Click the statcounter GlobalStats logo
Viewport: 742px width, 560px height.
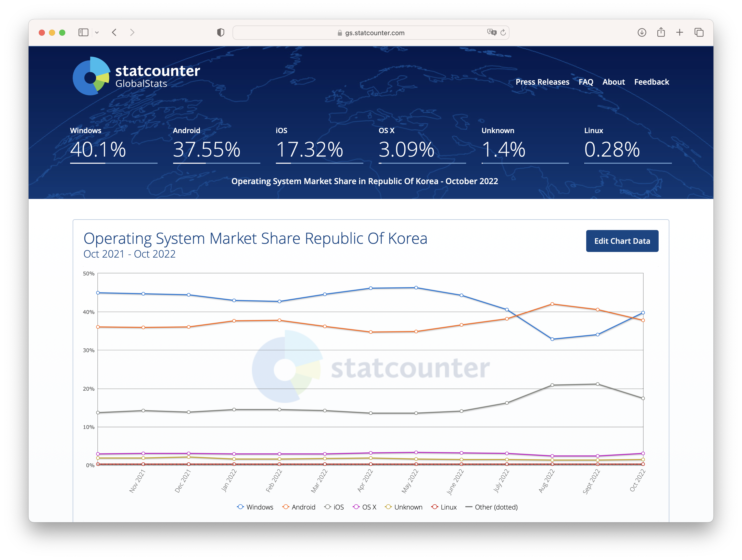tap(136, 76)
